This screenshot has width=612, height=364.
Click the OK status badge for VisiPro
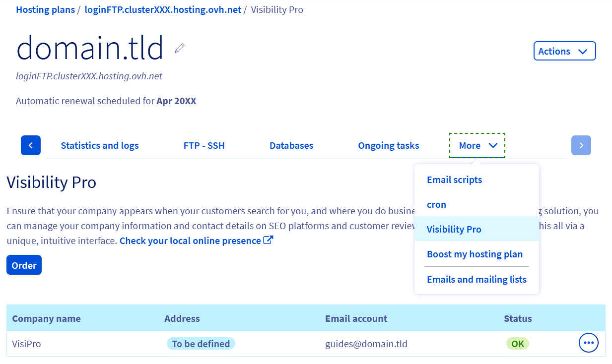517,343
